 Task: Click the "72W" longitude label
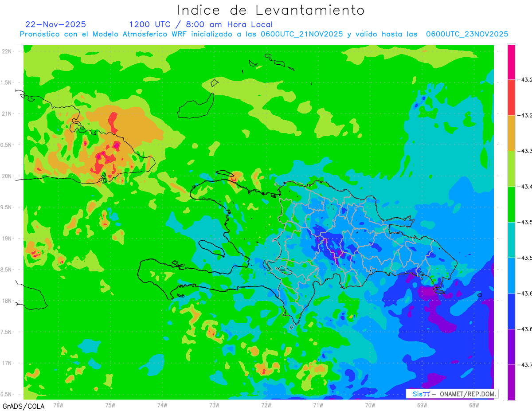pos(266,405)
